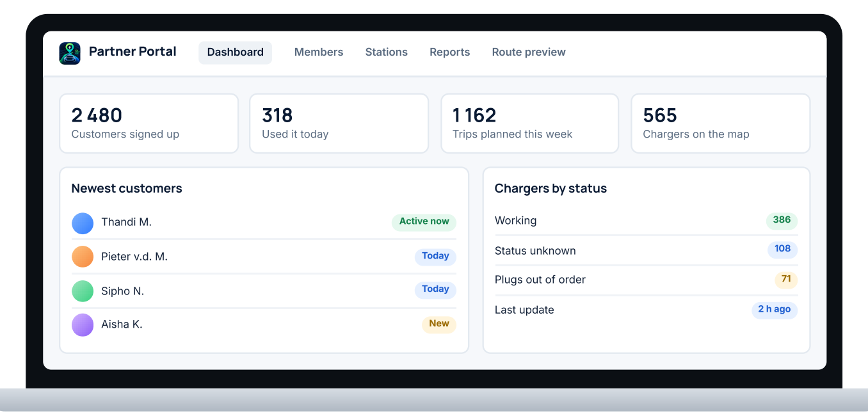Click the 2 480 customers figure
This screenshot has height=416, width=868.
pyautogui.click(x=97, y=115)
